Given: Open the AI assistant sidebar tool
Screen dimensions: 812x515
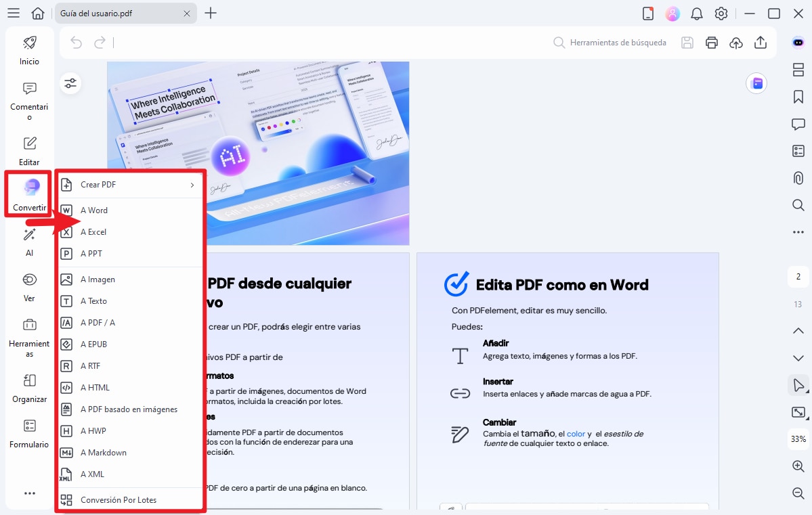Looking at the screenshot, I should [x=28, y=240].
